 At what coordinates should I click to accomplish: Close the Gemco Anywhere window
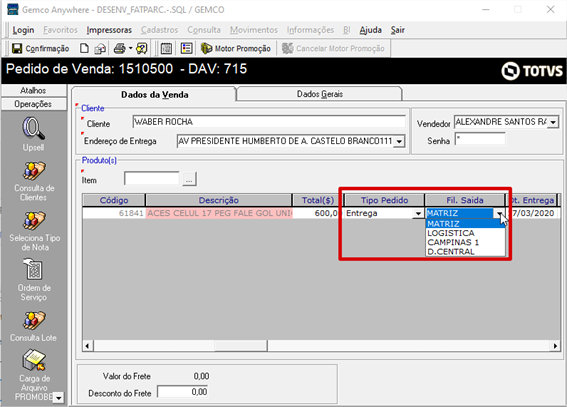[x=550, y=9]
